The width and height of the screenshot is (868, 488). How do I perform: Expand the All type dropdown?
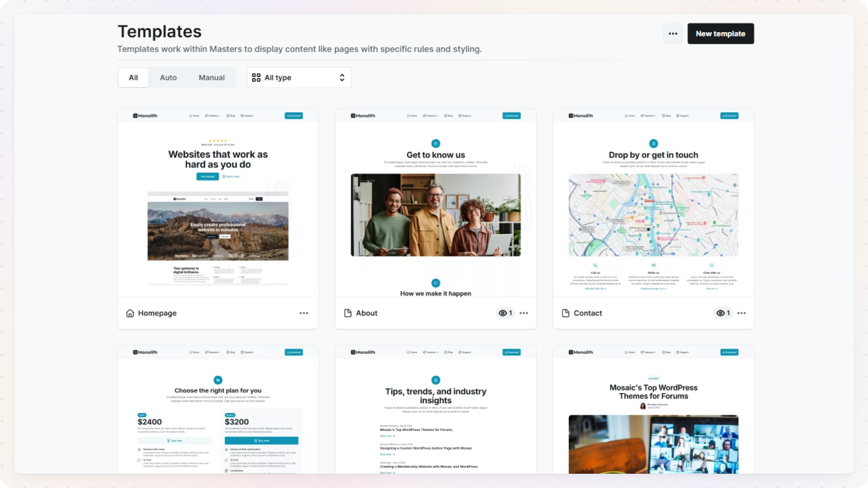(x=298, y=78)
